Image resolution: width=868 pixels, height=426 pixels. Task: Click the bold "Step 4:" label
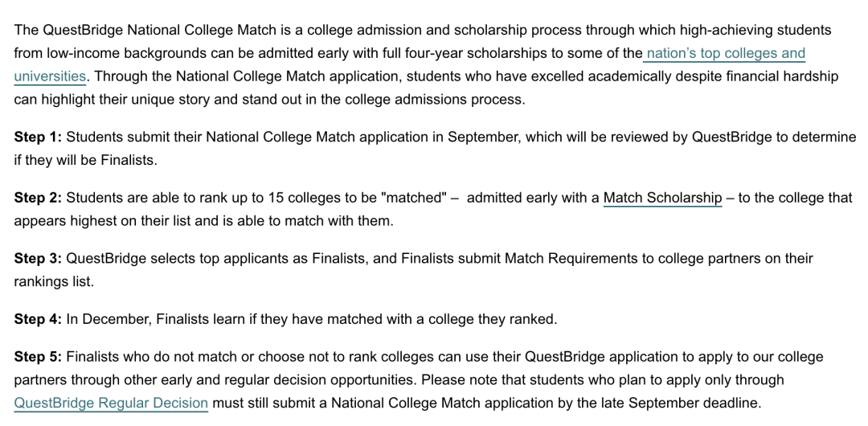(x=38, y=320)
